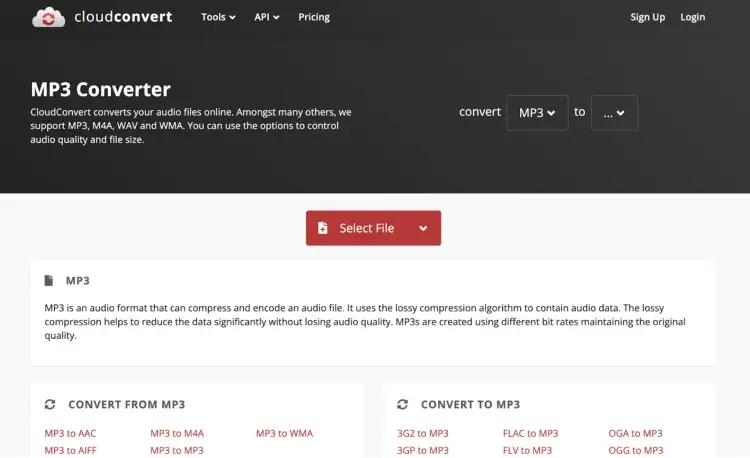Go to the Pricing page
The image size is (750, 458).
pyautogui.click(x=314, y=17)
